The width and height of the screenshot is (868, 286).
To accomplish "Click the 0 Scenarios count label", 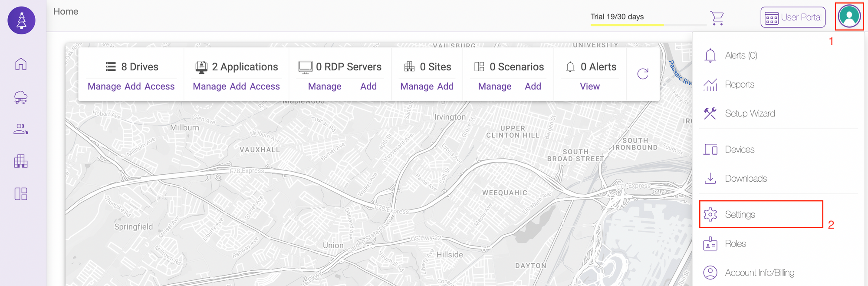I will coord(517,67).
